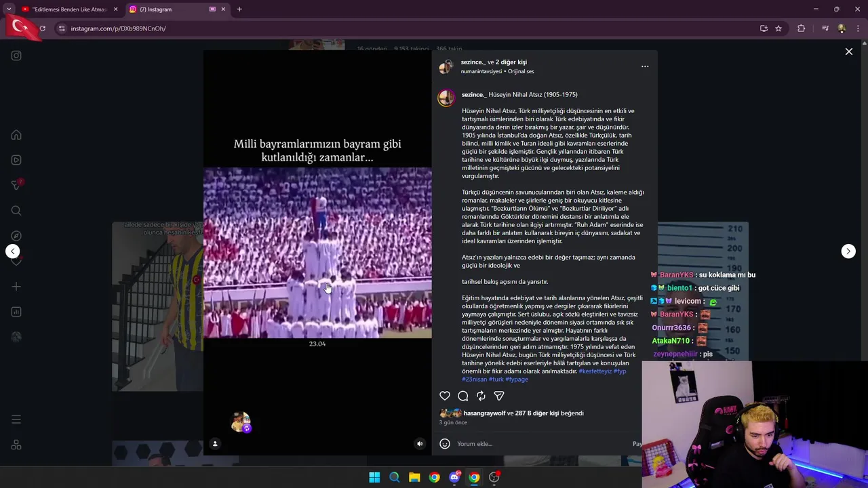Click the header profile avatar
The width and height of the screenshot is (868, 488).
(446, 66)
